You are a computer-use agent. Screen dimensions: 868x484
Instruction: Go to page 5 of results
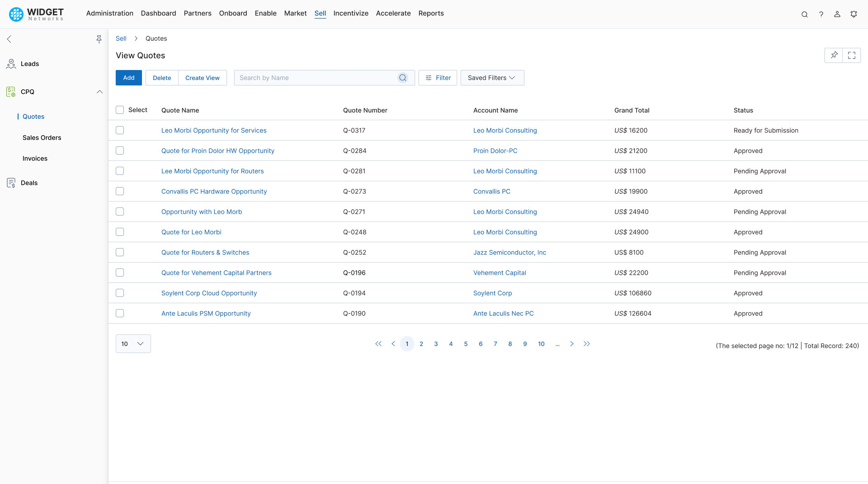tap(466, 344)
